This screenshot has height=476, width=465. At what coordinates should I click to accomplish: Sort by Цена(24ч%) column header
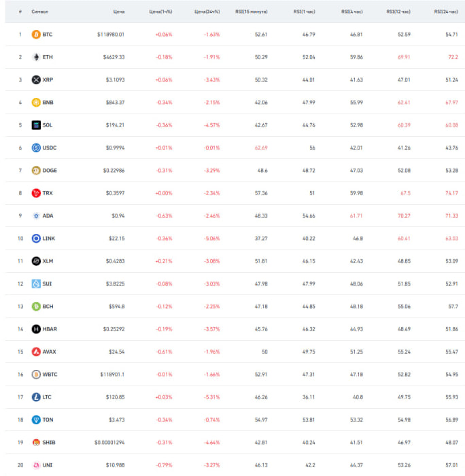(x=207, y=12)
